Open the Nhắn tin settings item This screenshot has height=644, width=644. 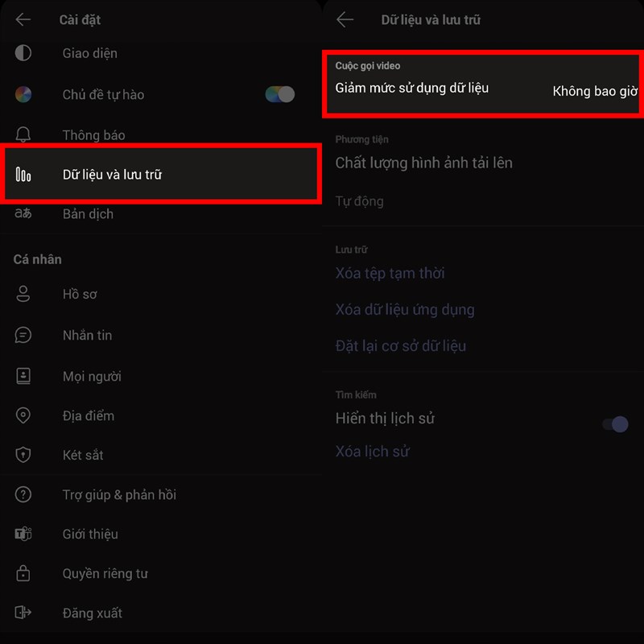tap(87, 335)
